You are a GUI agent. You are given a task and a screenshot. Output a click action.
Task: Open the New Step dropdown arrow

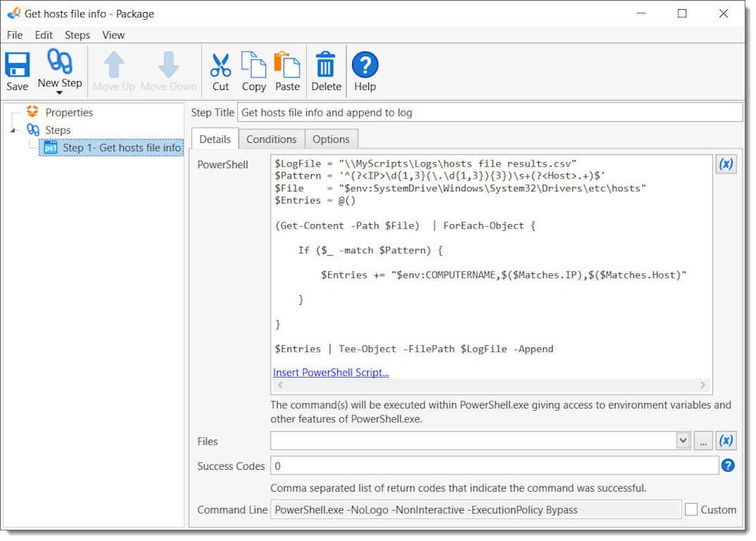coord(60,92)
